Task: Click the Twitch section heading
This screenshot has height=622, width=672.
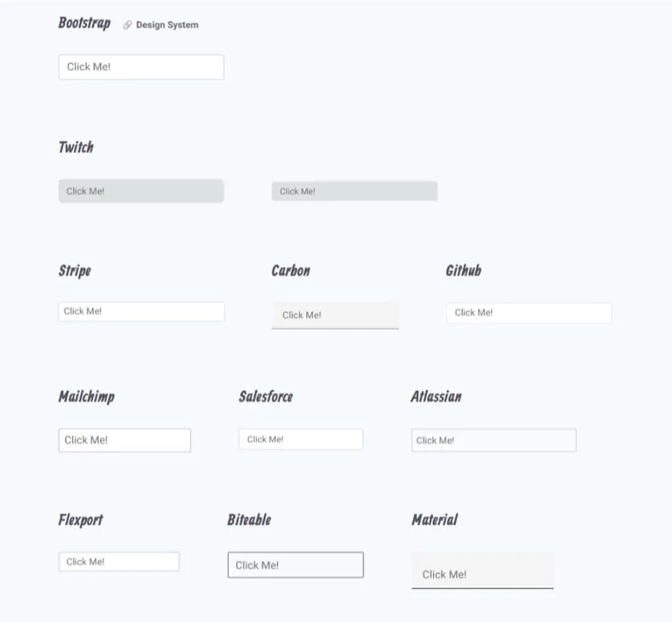Action: coord(76,147)
